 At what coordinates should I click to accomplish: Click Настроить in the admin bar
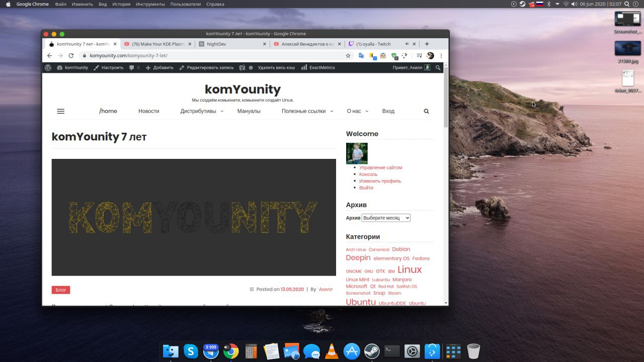(109, 67)
